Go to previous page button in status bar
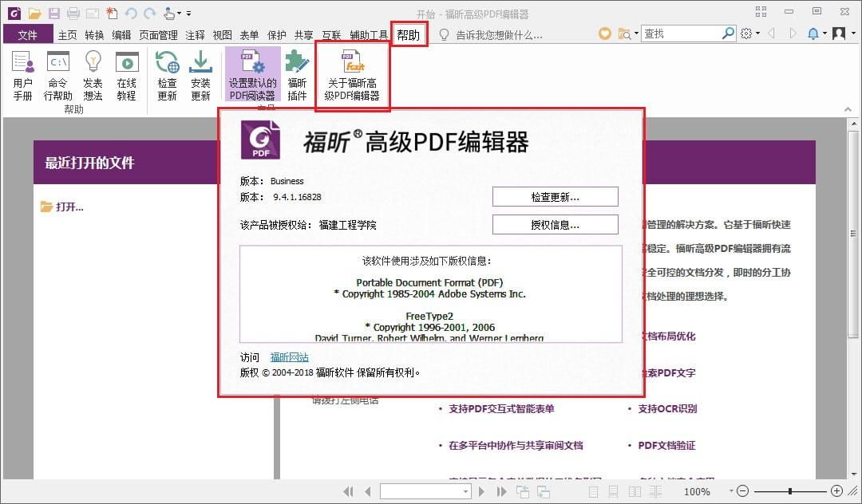The width and height of the screenshot is (862, 504). [368, 491]
